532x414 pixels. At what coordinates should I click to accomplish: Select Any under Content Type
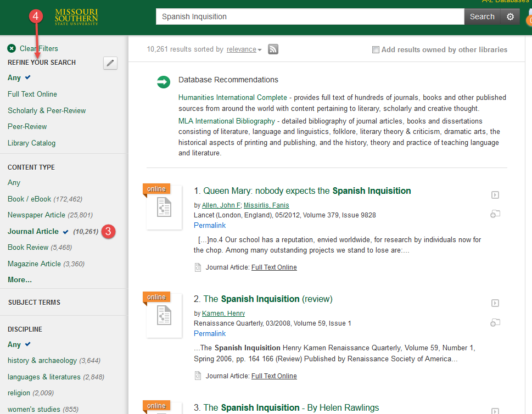pyautogui.click(x=14, y=183)
